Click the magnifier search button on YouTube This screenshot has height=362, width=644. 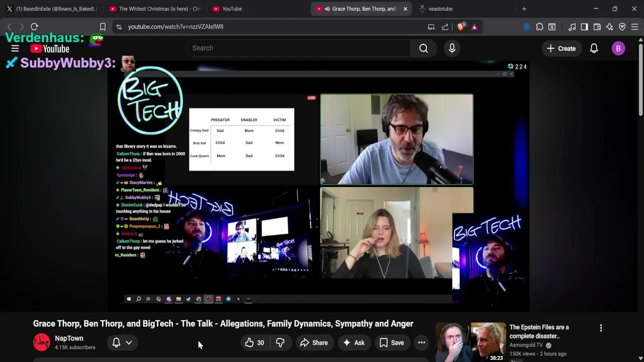424,48
